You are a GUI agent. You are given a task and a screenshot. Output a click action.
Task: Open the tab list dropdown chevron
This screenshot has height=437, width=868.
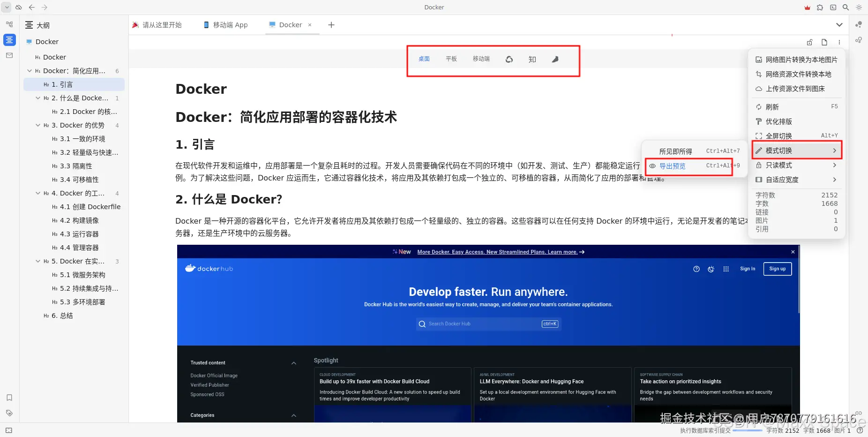tap(839, 25)
